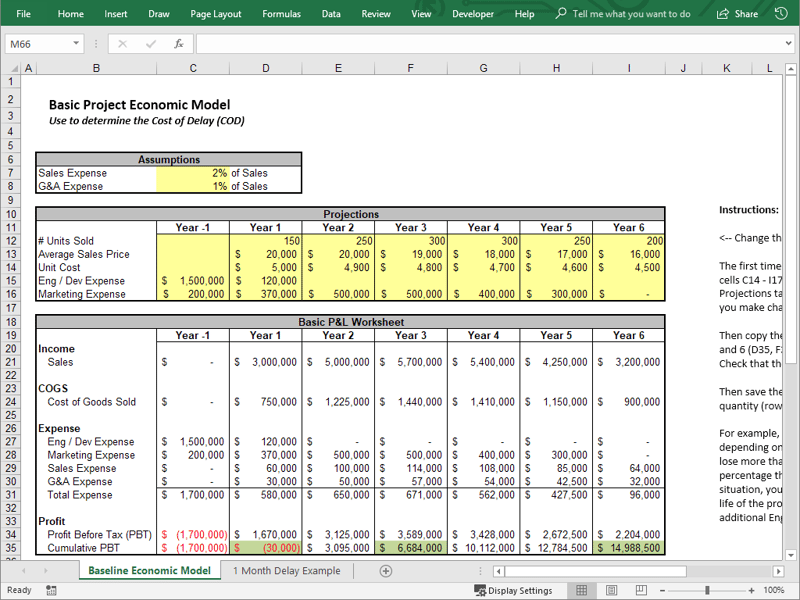Click the Cancel formula X icon
Viewport: 800px width, 600px height.
click(x=122, y=44)
